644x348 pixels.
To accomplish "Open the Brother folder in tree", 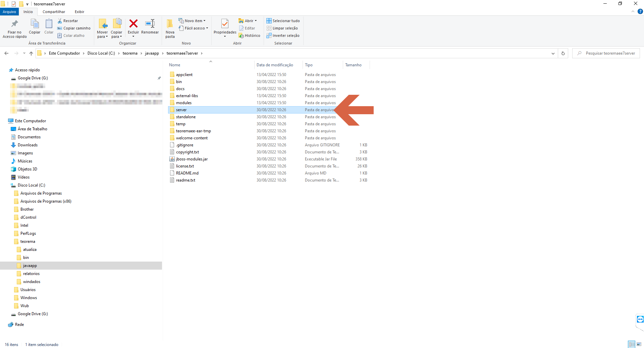I will point(27,209).
